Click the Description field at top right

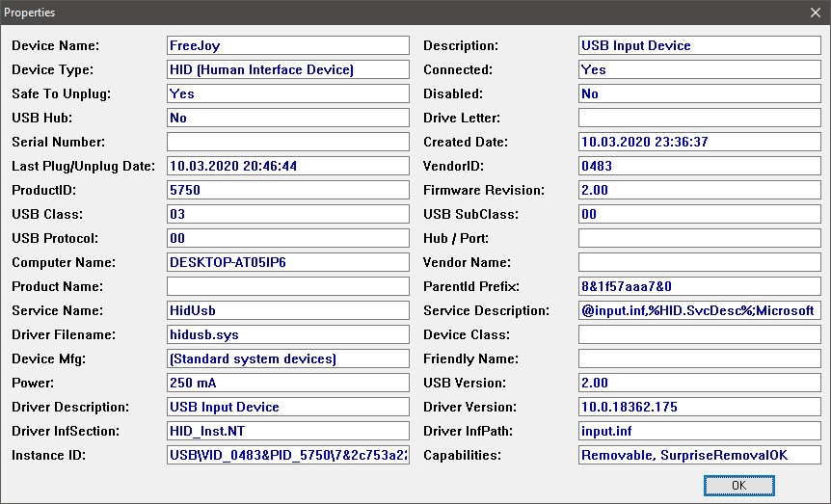click(x=700, y=45)
